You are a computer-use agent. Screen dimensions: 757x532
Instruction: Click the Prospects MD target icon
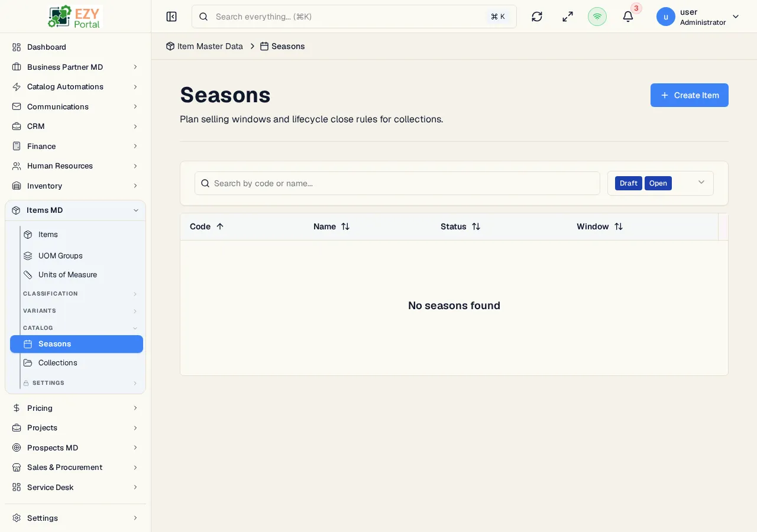click(17, 448)
